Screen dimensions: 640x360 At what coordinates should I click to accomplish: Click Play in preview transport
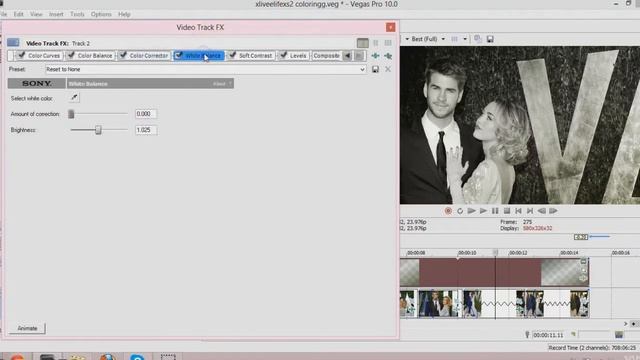pyautogui.click(x=483, y=211)
